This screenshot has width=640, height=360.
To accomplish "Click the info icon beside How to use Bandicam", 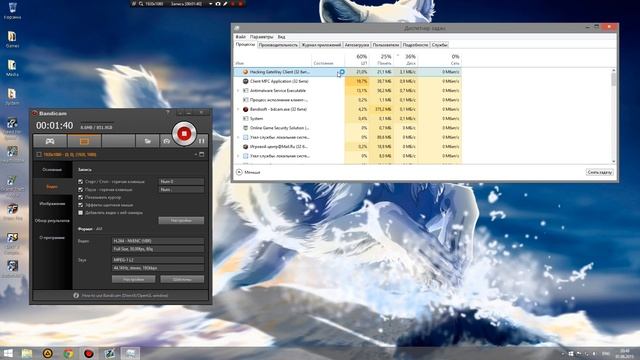I will coord(76,295).
